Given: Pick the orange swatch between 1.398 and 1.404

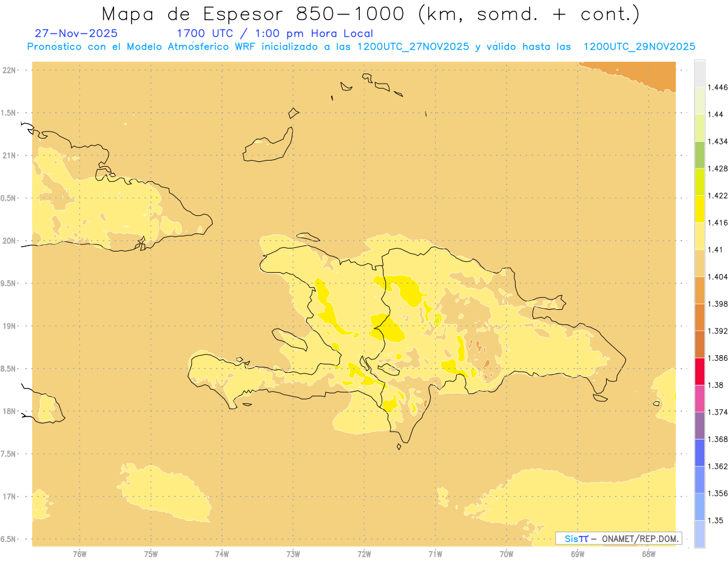Looking at the screenshot, I should [699, 290].
